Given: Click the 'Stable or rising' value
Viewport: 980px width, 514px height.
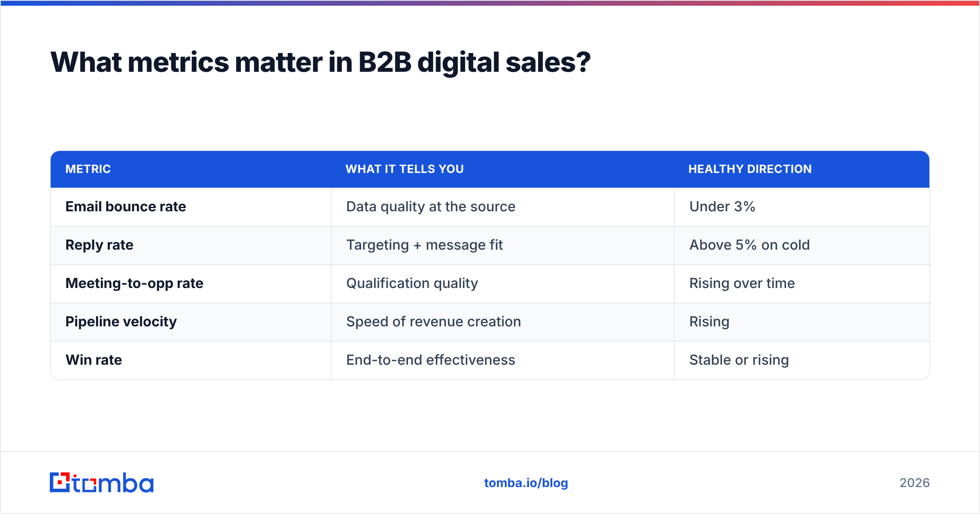Looking at the screenshot, I should coord(739,360).
